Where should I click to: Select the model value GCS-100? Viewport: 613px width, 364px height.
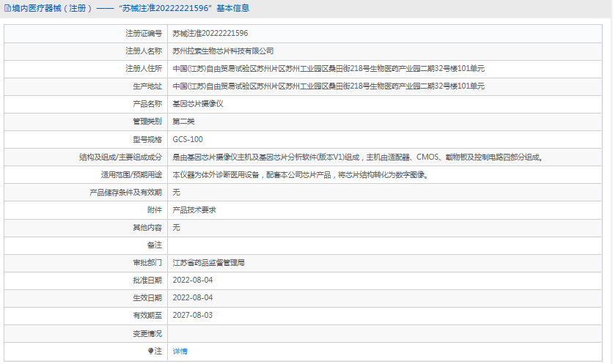(x=188, y=139)
